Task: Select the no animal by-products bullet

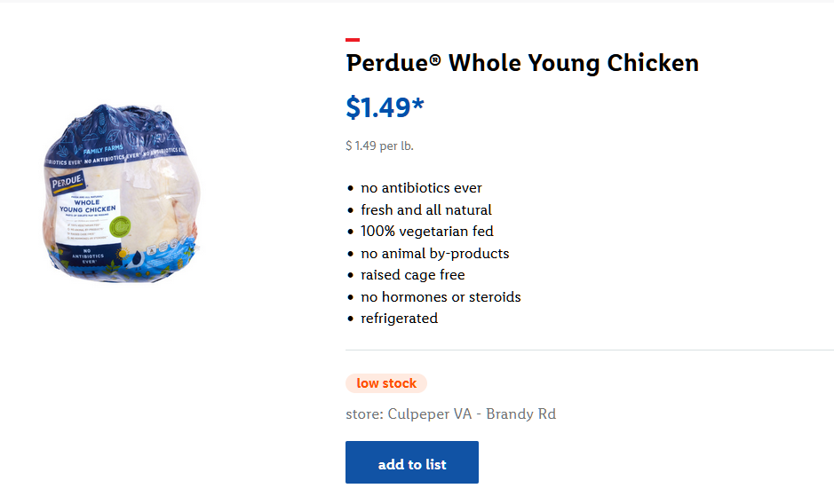Action: (434, 254)
